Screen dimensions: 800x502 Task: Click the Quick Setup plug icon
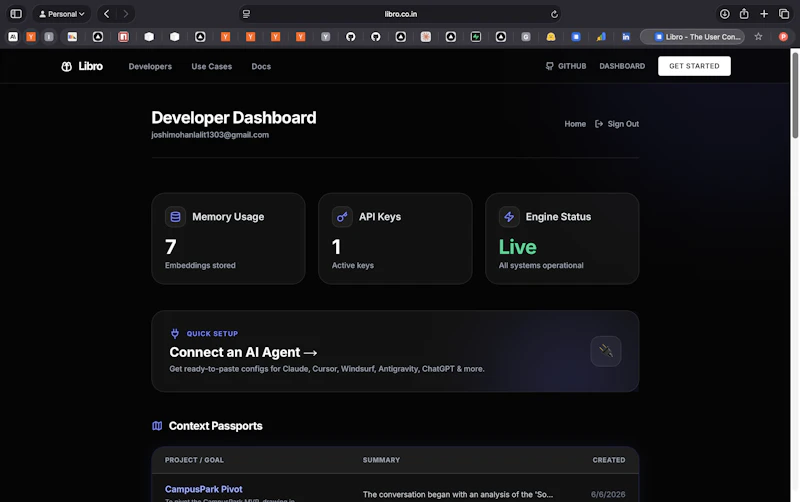175,334
